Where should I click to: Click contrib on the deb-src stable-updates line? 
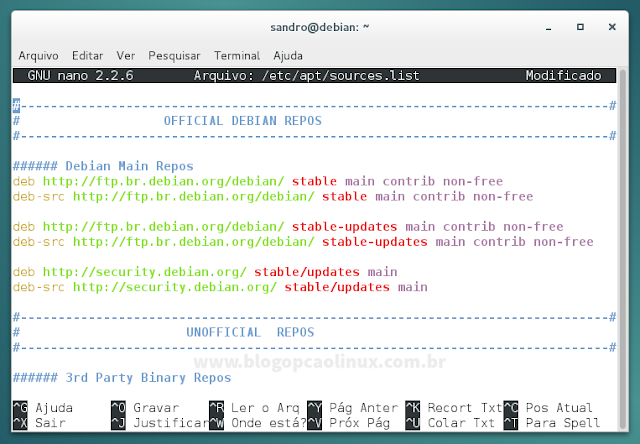499,242
